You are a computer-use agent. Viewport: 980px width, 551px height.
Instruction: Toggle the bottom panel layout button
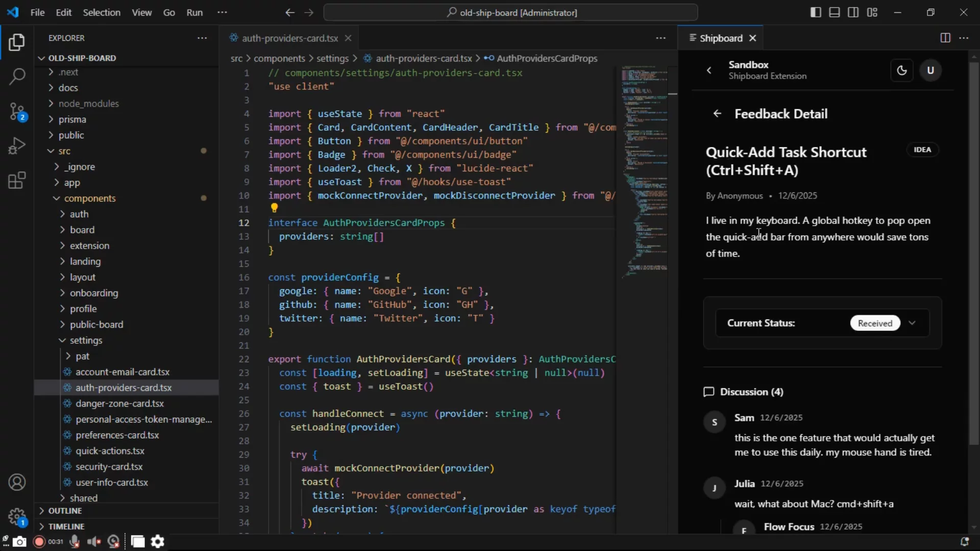pyautogui.click(x=835, y=12)
